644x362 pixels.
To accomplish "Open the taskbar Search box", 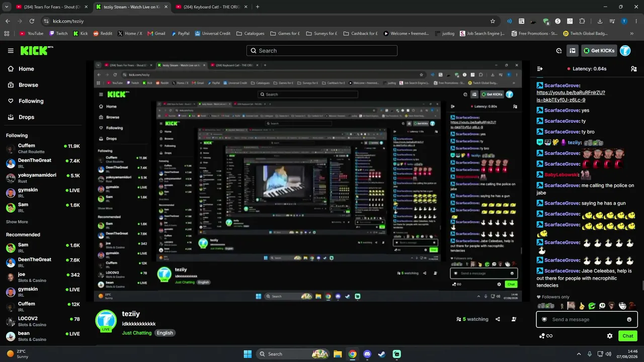I will click(x=294, y=354).
